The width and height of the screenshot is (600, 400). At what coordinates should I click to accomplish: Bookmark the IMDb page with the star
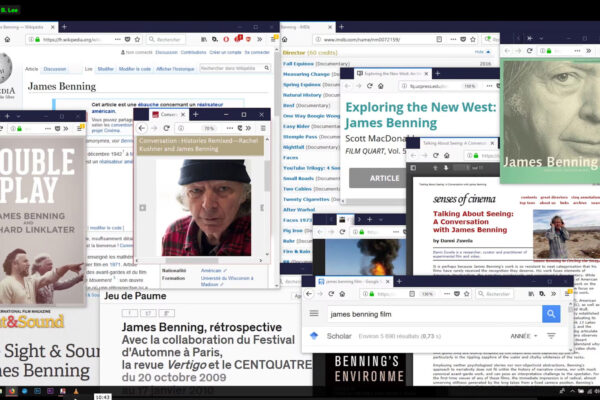pyautogui.click(x=473, y=39)
